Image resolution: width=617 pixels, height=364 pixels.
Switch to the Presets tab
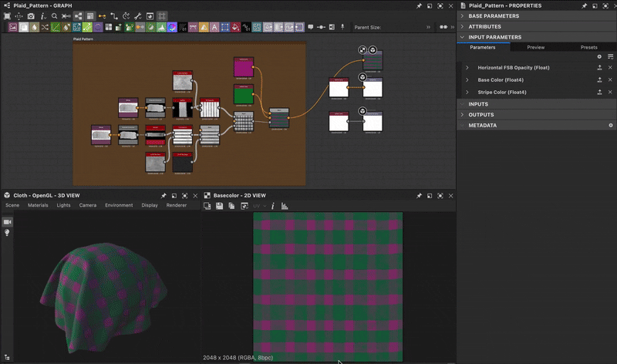pos(588,47)
